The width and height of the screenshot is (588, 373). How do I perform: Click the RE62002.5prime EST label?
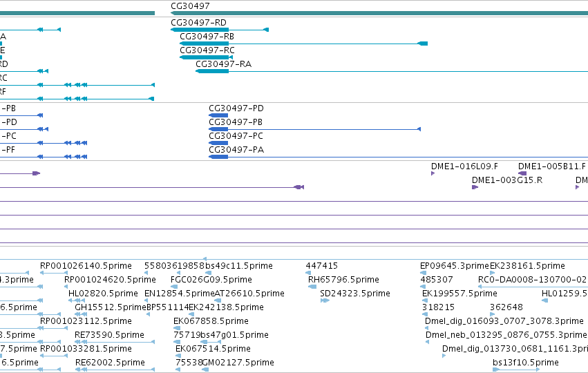[110, 363]
